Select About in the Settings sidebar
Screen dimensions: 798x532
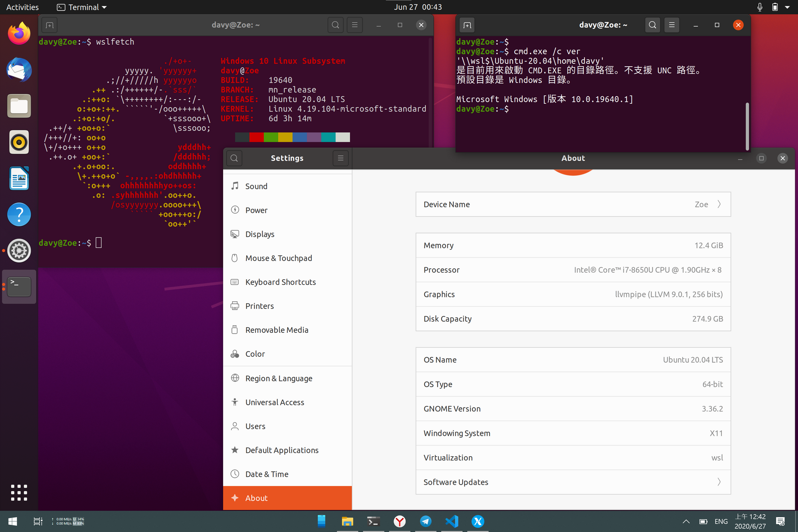(256, 498)
